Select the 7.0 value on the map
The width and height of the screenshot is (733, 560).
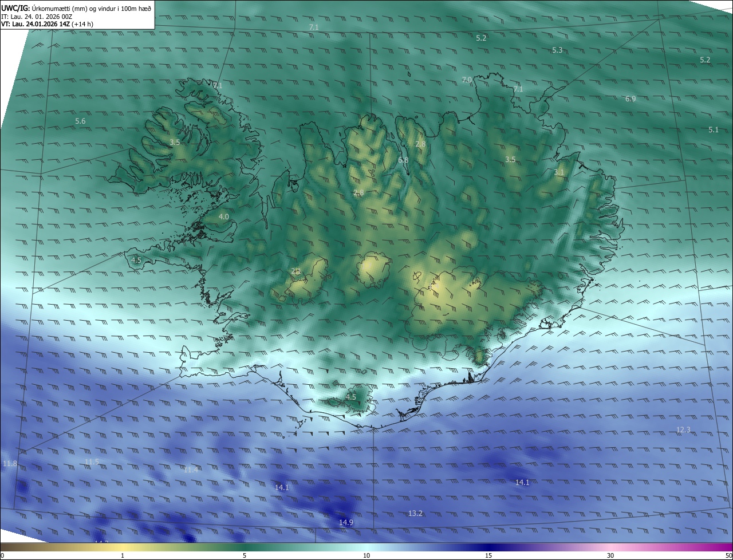point(467,80)
